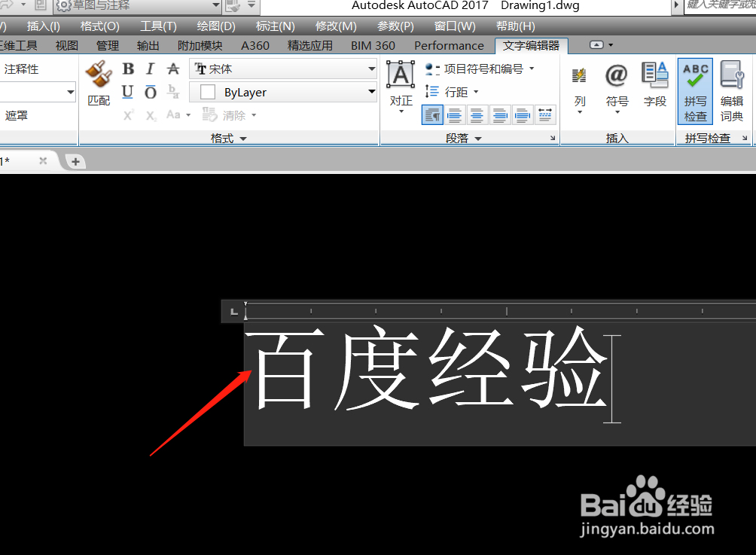Toggle Underline formatting

(128, 92)
